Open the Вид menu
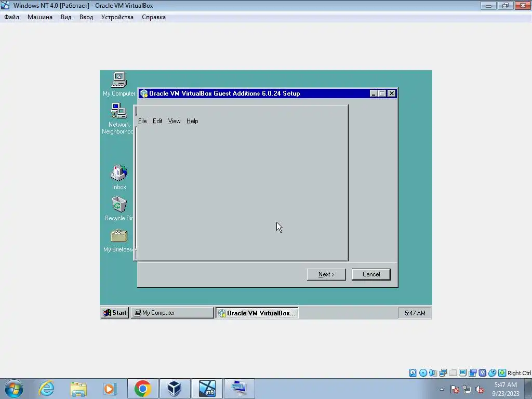Viewport: 532px width, 399px height. tap(66, 17)
